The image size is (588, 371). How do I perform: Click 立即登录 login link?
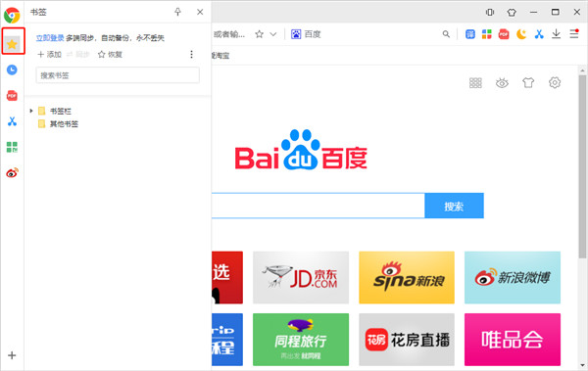click(50, 38)
